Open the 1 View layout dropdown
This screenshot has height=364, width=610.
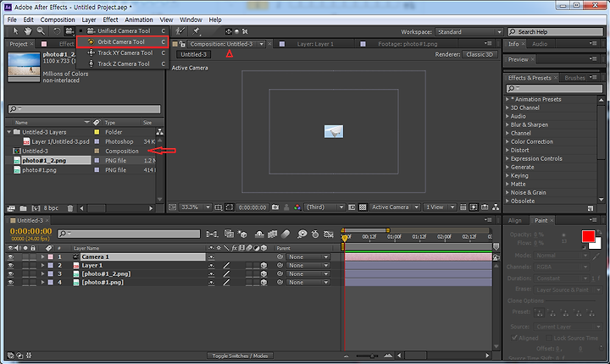439,207
